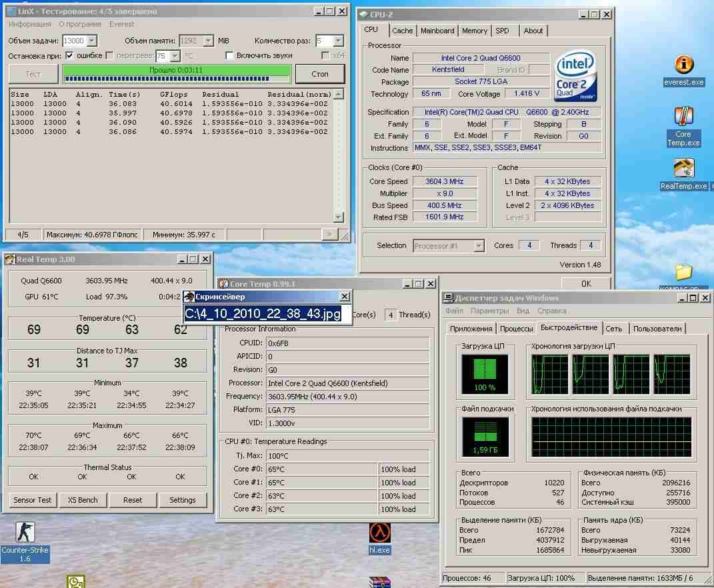Click Reset button in Real Temp

pyautogui.click(x=133, y=499)
